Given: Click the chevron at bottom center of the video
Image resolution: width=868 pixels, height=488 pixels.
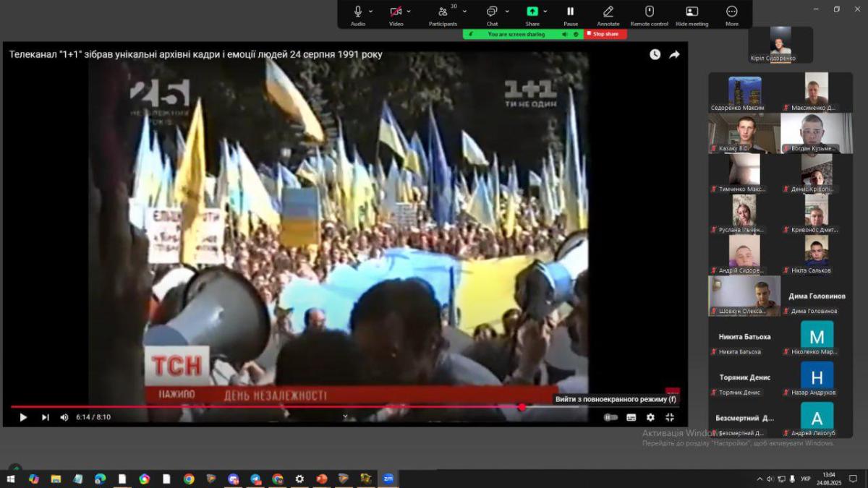Looking at the screenshot, I should (x=345, y=416).
